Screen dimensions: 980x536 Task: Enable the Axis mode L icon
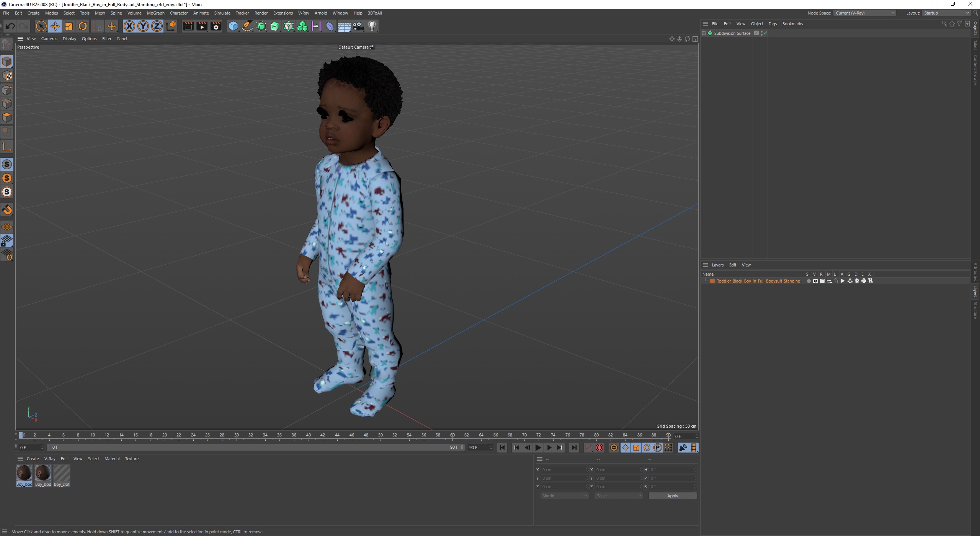[x=7, y=147]
